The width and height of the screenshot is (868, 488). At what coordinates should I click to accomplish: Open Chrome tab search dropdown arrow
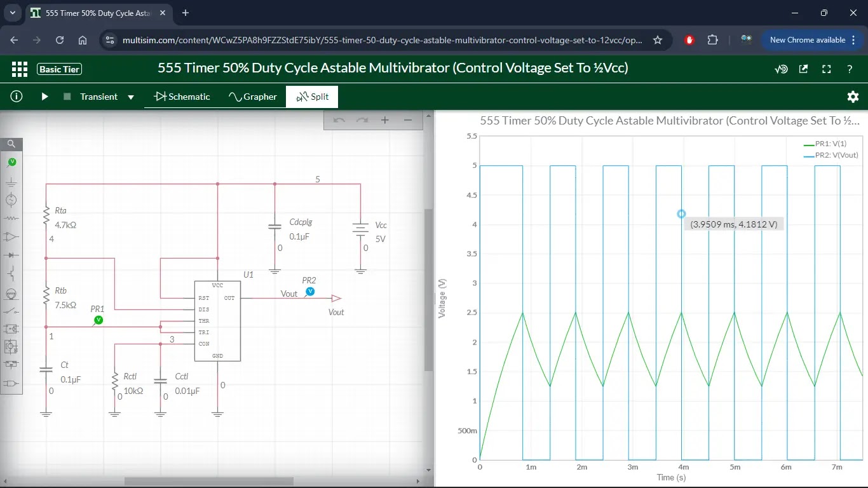12,13
